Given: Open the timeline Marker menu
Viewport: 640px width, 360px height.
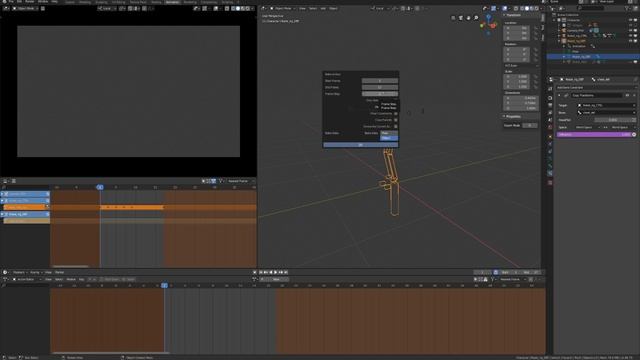Looking at the screenshot, I should point(60,272).
